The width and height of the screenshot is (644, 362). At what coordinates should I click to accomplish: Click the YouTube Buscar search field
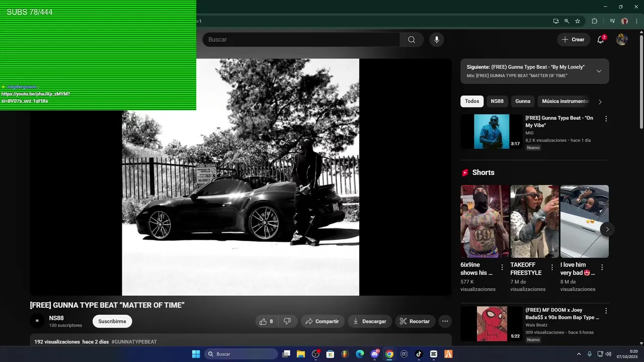301,40
